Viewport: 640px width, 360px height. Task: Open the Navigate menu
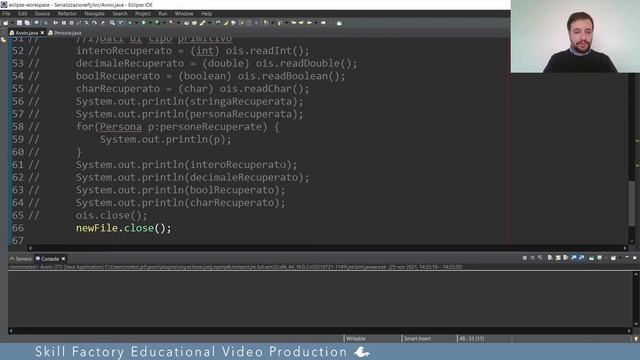95,13
